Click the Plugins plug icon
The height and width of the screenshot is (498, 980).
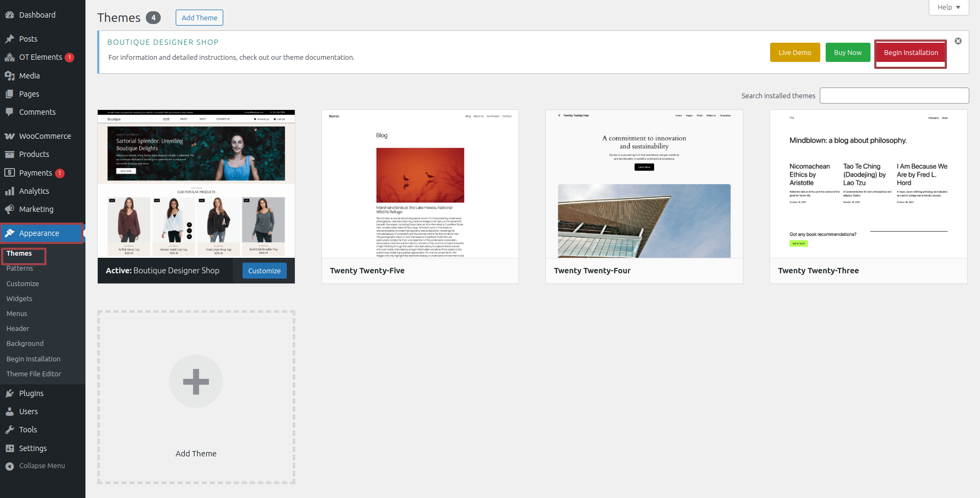tap(10, 393)
